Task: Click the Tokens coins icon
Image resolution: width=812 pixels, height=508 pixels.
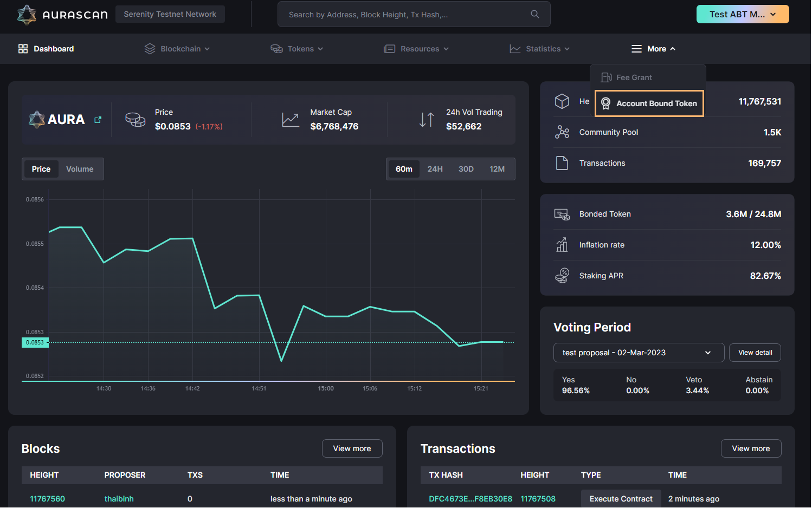Action: [276, 49]
